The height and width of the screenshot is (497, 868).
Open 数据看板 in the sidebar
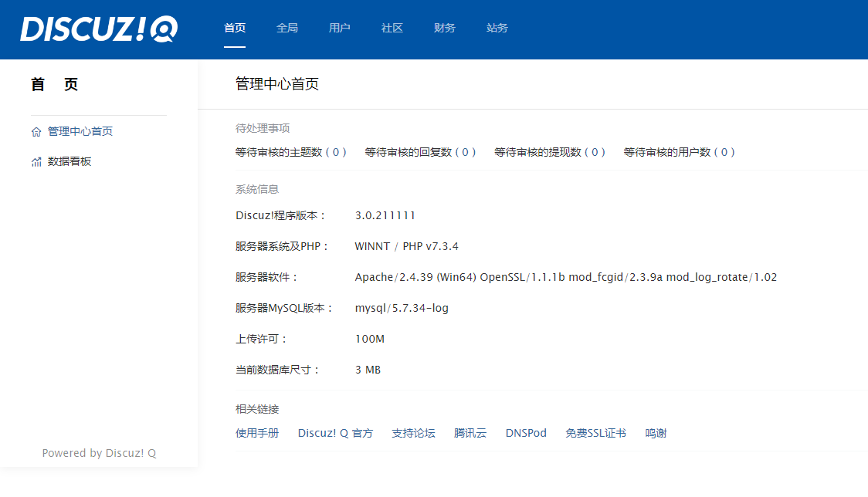pos(70,161)
